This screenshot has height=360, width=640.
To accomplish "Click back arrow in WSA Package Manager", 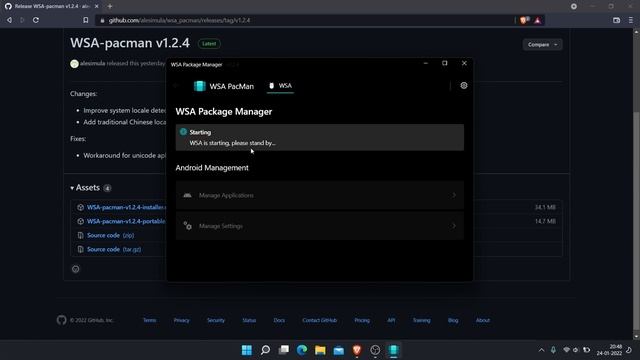I will pos(176,86).
